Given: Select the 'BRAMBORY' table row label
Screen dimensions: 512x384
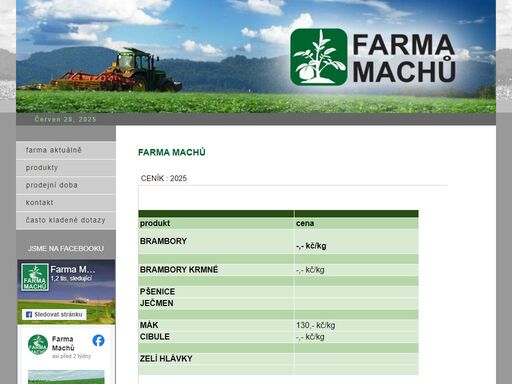Looking at the screenshot, I should point(163,241).
